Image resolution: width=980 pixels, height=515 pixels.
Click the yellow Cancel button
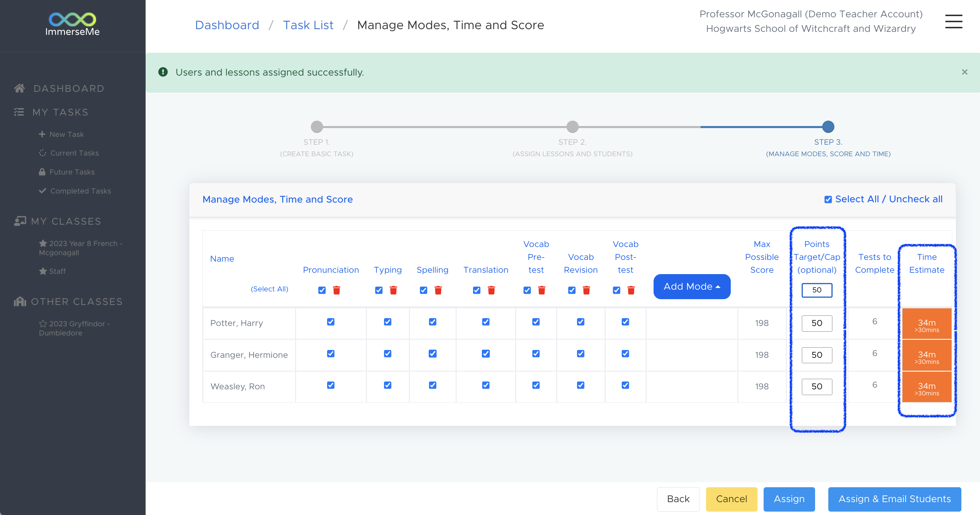731,499
